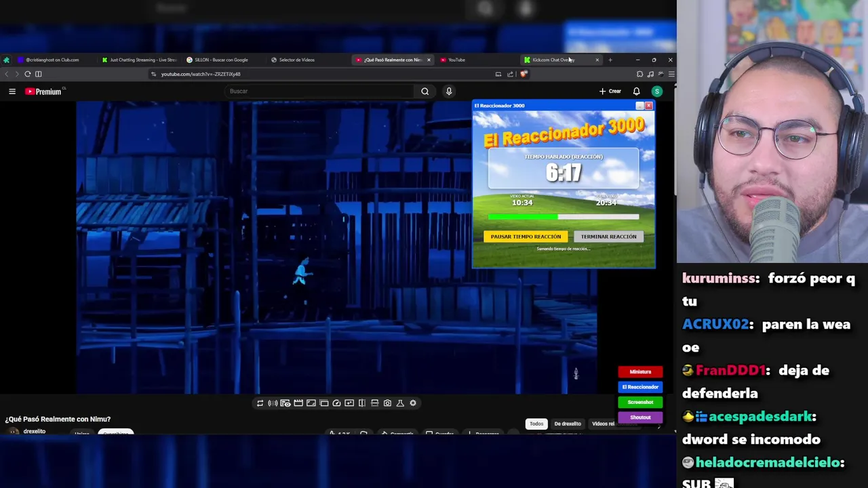
Task: Click the 10:34 video actual time
Action: tap(522, 203)
